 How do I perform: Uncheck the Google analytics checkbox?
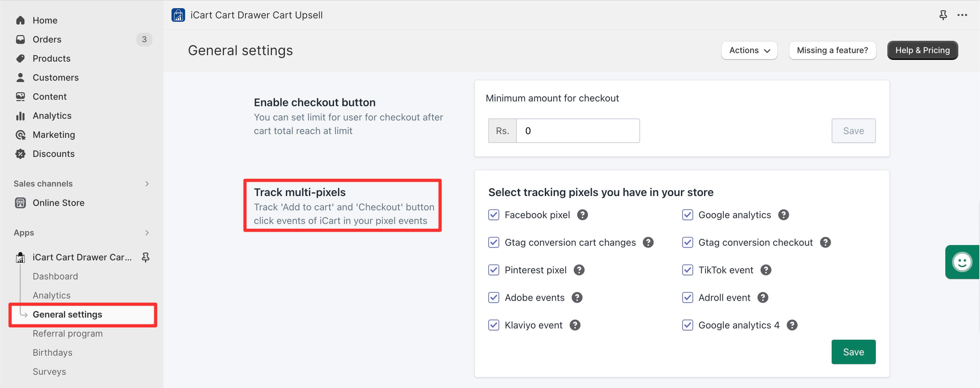[x=687, y=215]
